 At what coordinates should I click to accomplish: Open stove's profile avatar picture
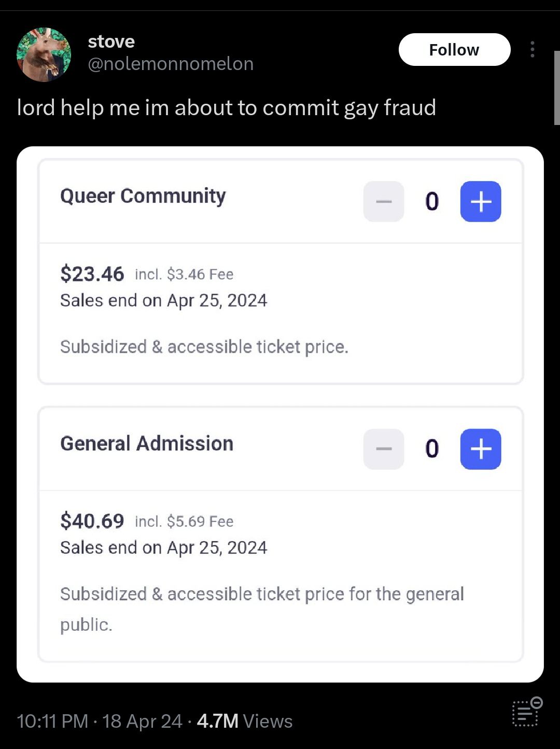(x=44, y=54)
